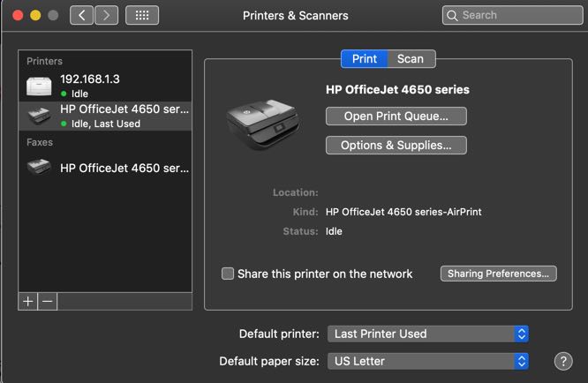Show all preferences grid icon
The image size is (588, 383).
click(x=142, y=15)
